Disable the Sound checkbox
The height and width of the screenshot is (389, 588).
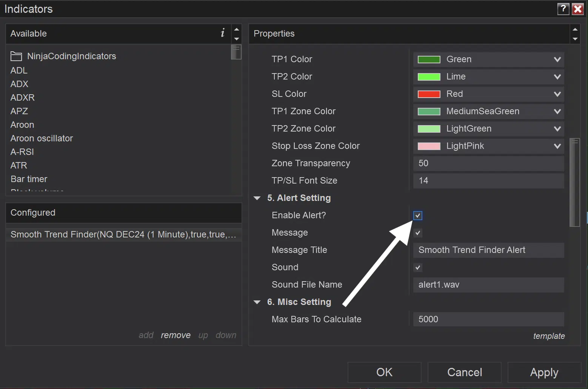(x=417, y=268)
